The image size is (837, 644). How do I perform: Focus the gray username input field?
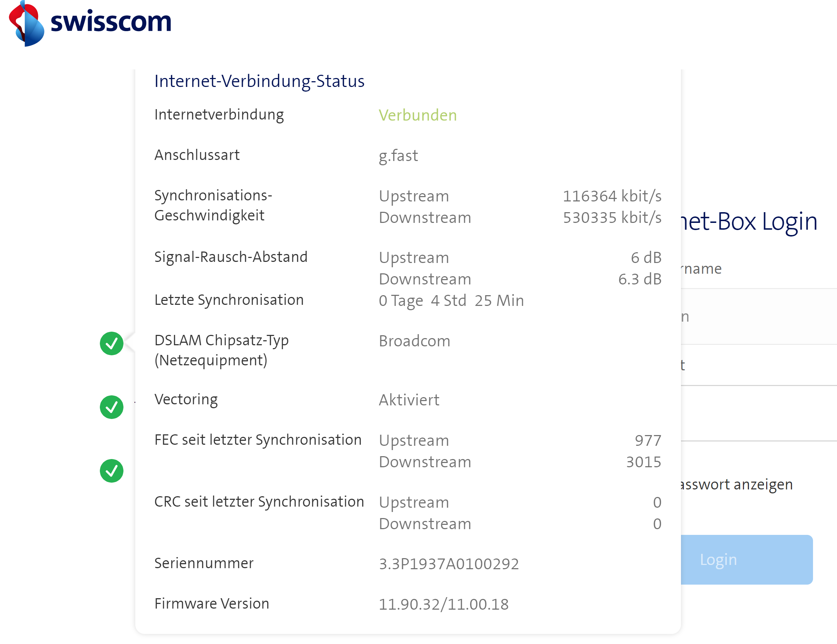(x=759, y=316)
